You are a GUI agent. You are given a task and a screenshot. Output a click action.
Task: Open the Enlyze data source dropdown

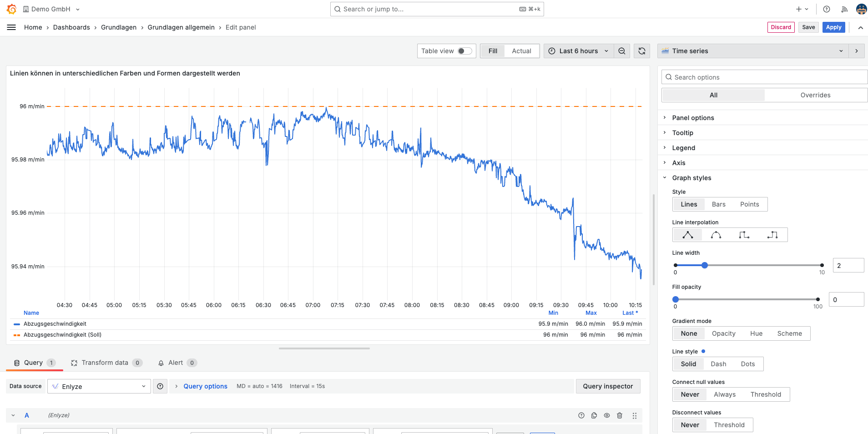point(99,386)
